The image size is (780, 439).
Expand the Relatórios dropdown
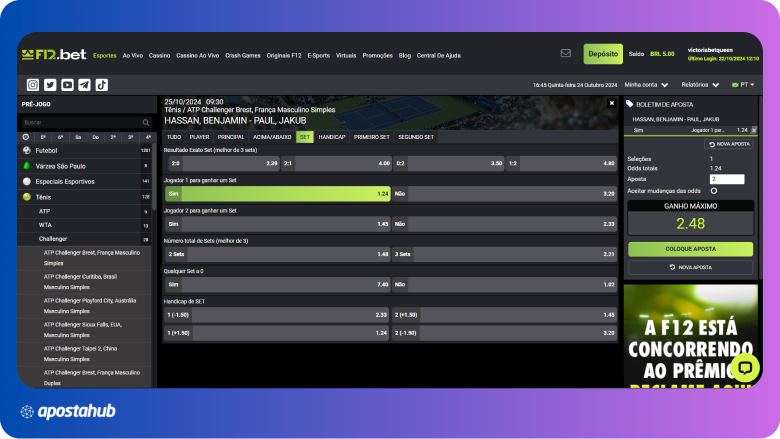[x=700, y=85]
